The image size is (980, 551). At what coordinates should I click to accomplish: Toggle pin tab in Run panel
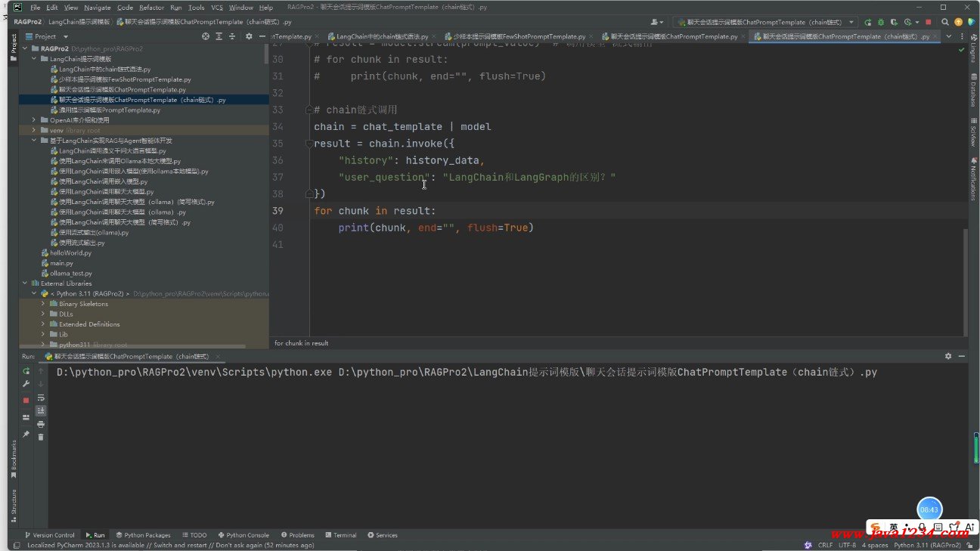[x=26, y=435]
